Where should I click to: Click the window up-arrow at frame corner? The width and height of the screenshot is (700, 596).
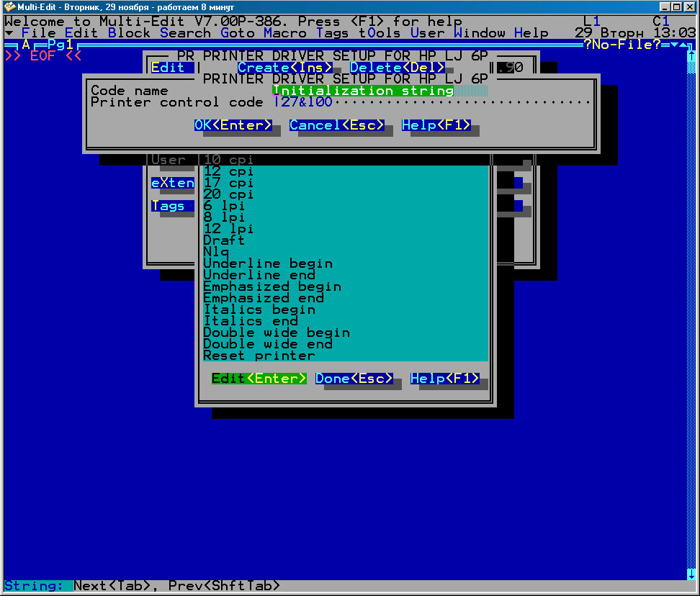click(683, 44)
